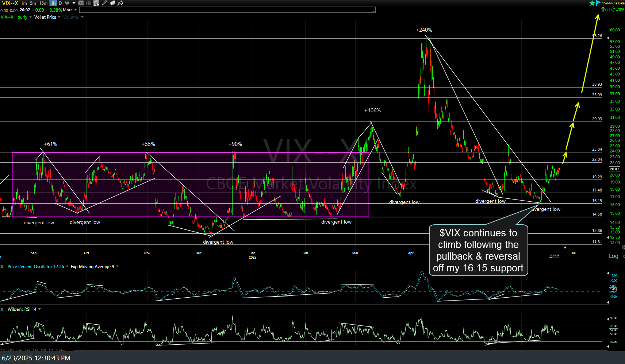
Task: Click the 6M range button
Action: click(x=19, y=351)
